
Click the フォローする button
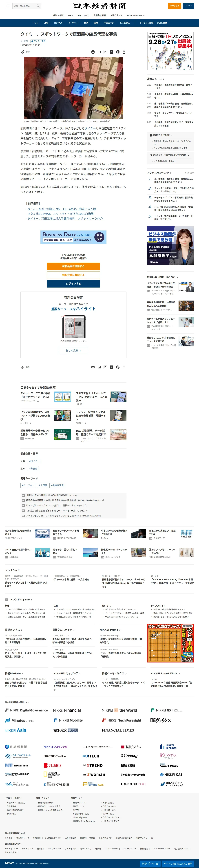38,41
